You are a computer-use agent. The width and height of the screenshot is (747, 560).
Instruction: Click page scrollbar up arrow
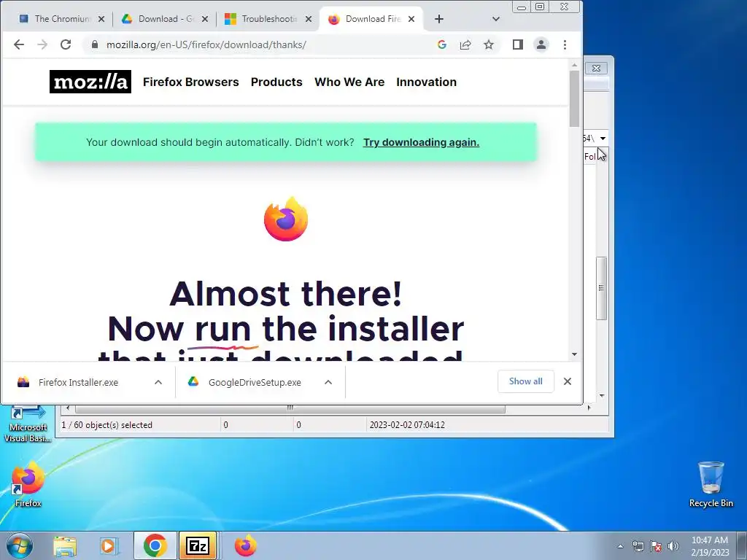coord(574,65)
